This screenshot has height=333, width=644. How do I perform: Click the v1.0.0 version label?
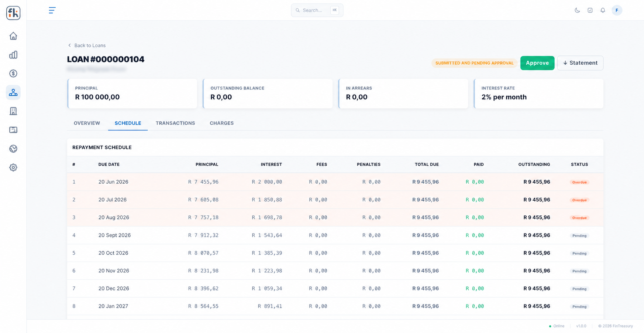pyautogui.click(x=581, y=326)
